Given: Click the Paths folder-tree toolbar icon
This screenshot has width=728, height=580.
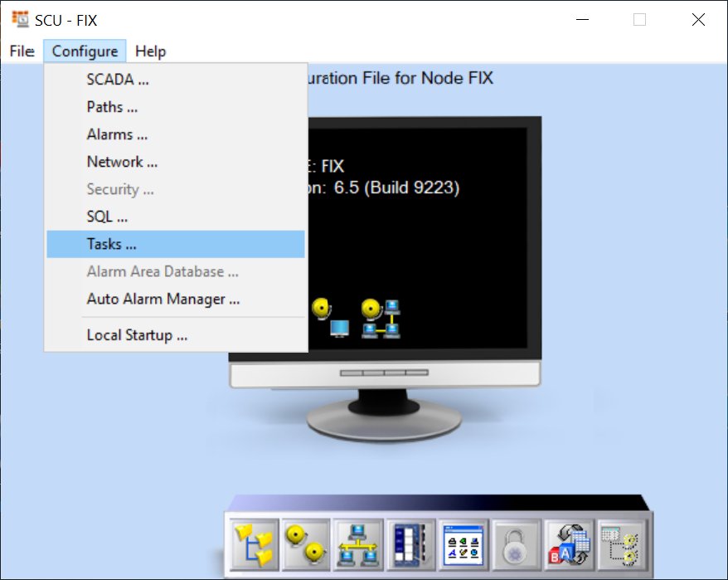Looking at the screenshot, I should (255, 544).
